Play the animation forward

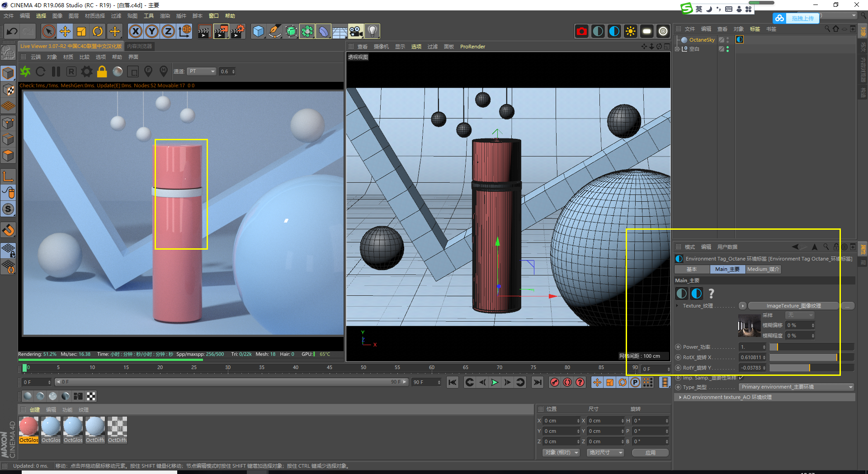(495, 382)
